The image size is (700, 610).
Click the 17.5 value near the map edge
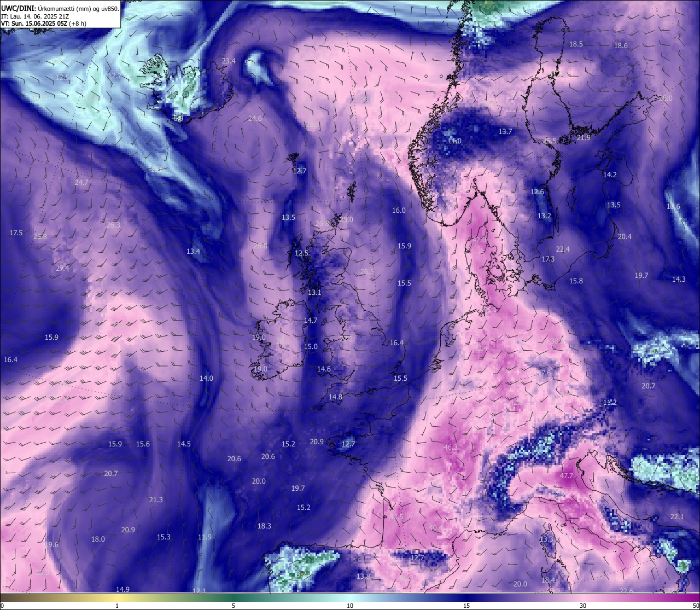click(x=16, y=233)
